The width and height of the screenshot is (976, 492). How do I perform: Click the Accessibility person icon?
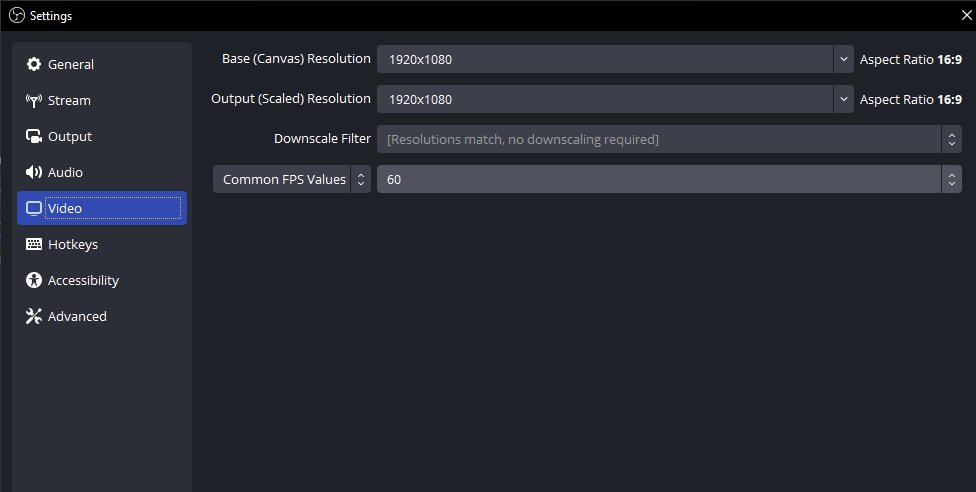point(34,280)
